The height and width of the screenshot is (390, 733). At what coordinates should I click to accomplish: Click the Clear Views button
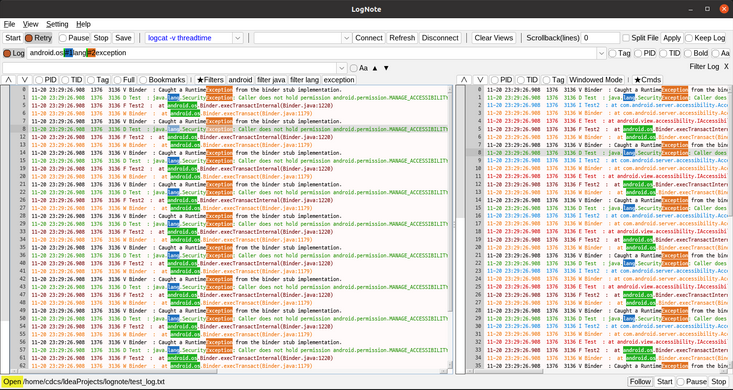pyautogui.click(x=493, y=38)
